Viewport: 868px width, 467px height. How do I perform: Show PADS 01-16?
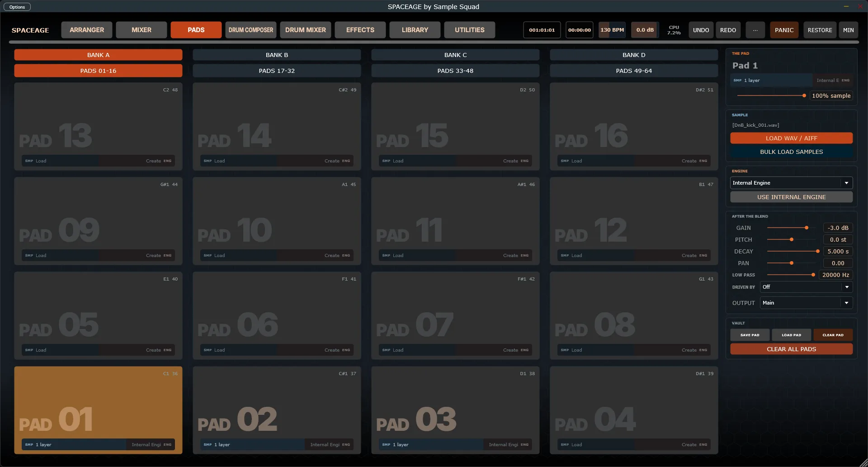(x=98, y=71)
